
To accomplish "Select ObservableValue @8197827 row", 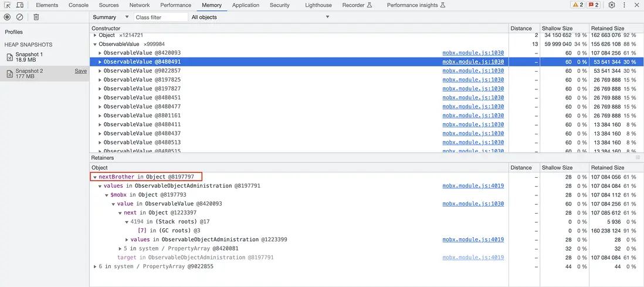I will tap(367, 89).
